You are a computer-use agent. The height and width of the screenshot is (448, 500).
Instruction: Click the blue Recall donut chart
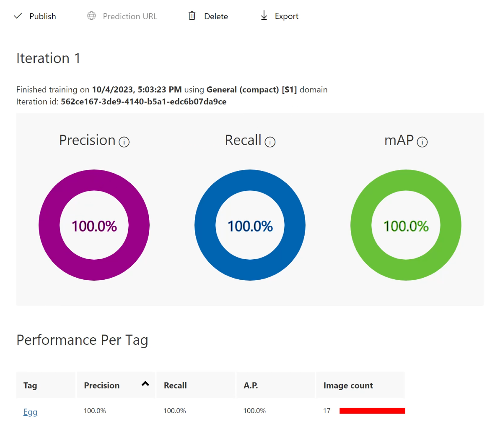(250, 180)
